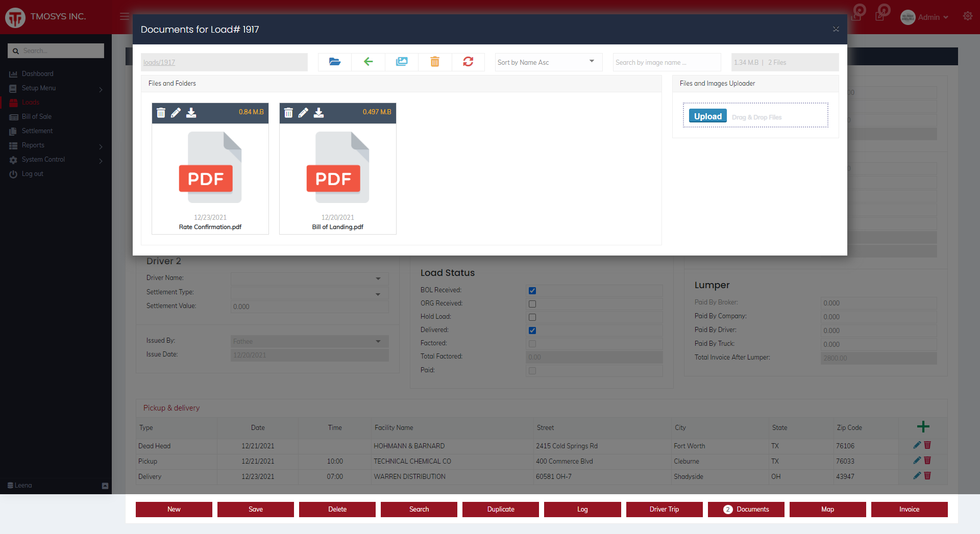
Task: Rename Rate Confirmation.pdf with pencil icon
Action: (176, 113)
